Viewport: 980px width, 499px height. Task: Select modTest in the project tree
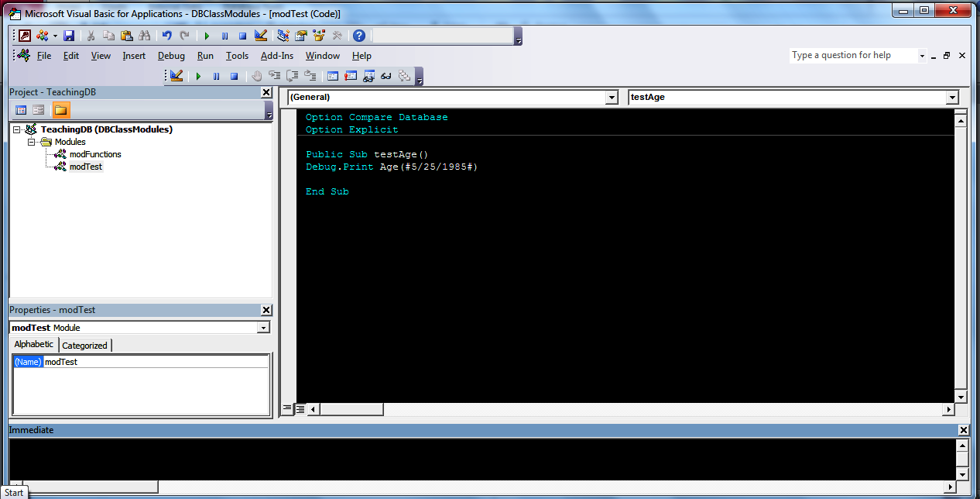[x=86, y=167]
